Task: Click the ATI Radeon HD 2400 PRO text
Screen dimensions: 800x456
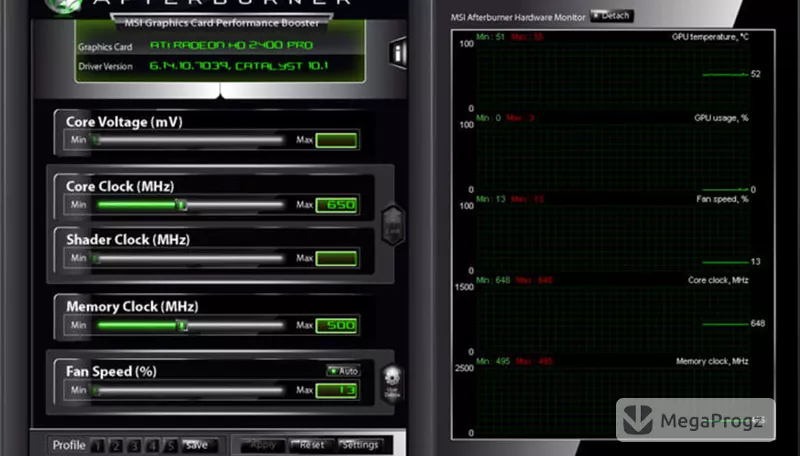Action: click(231, 45)
